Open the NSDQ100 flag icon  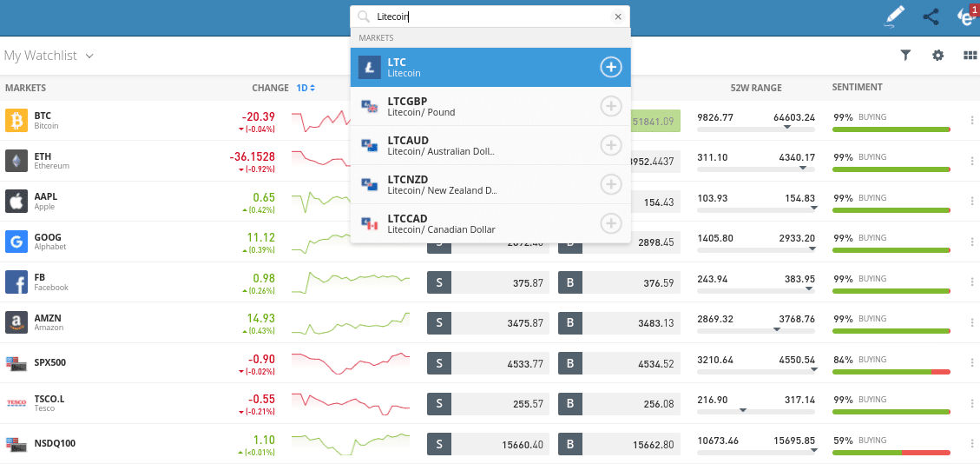pos(16,443)
